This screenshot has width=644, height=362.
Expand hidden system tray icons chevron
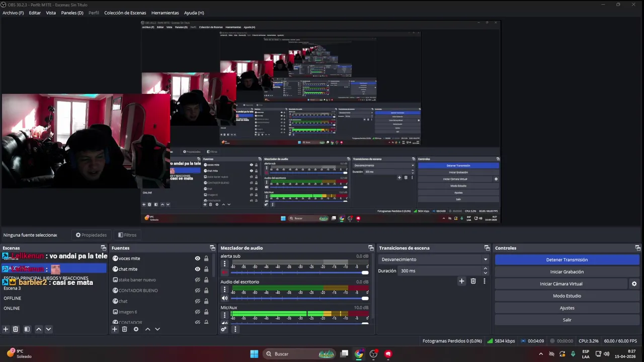(x=541, y=354)
